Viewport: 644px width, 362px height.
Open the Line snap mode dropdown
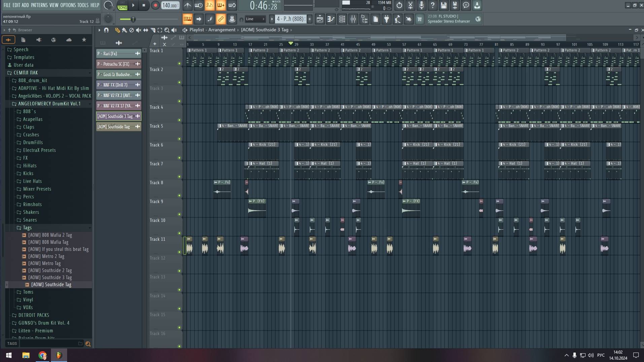[255, 19]
